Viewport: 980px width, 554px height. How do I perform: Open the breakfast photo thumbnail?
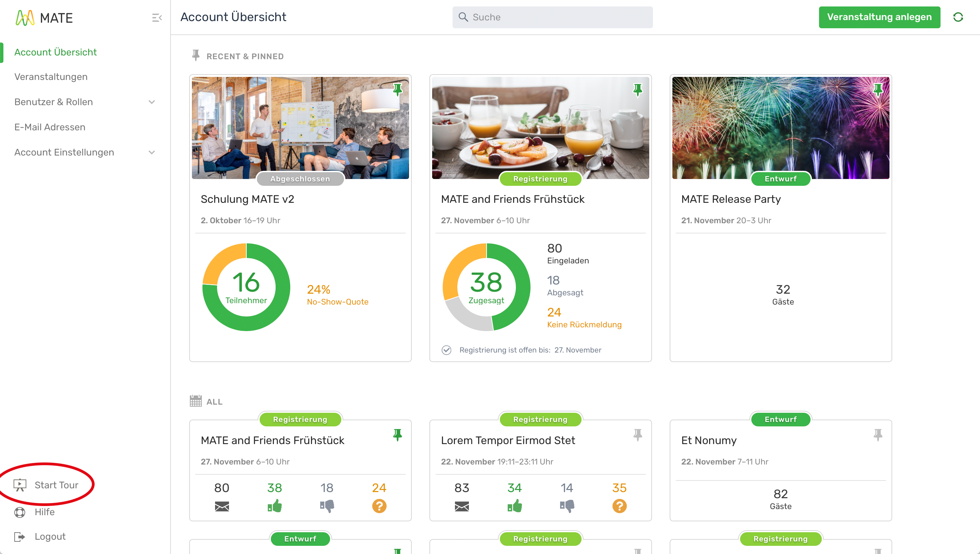click(540, 128)
